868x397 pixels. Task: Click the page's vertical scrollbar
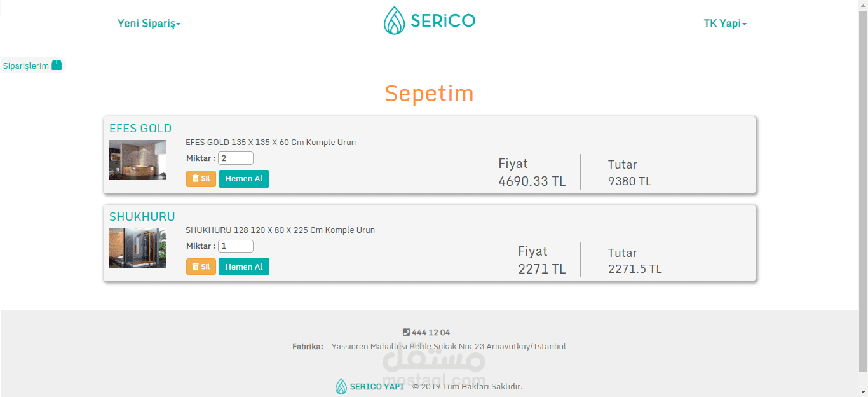click(x=862, y=191)
